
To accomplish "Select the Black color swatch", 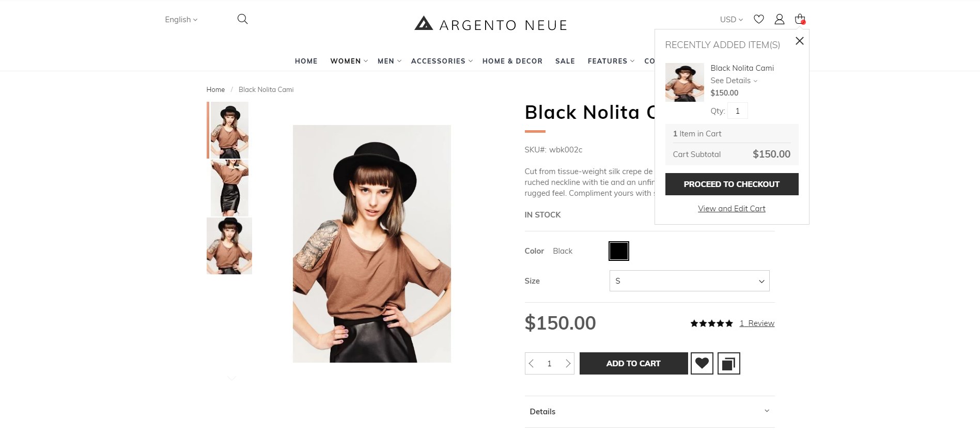I will point(618,251).
